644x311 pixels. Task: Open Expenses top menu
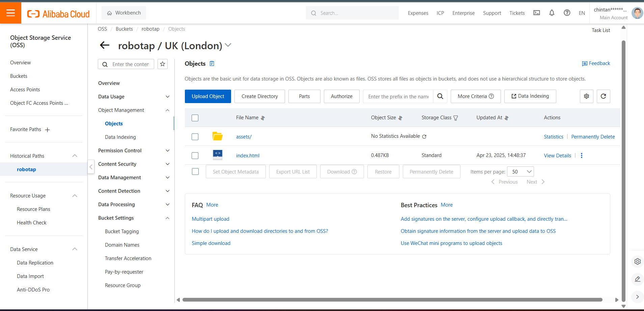click(x=418, y=13)
